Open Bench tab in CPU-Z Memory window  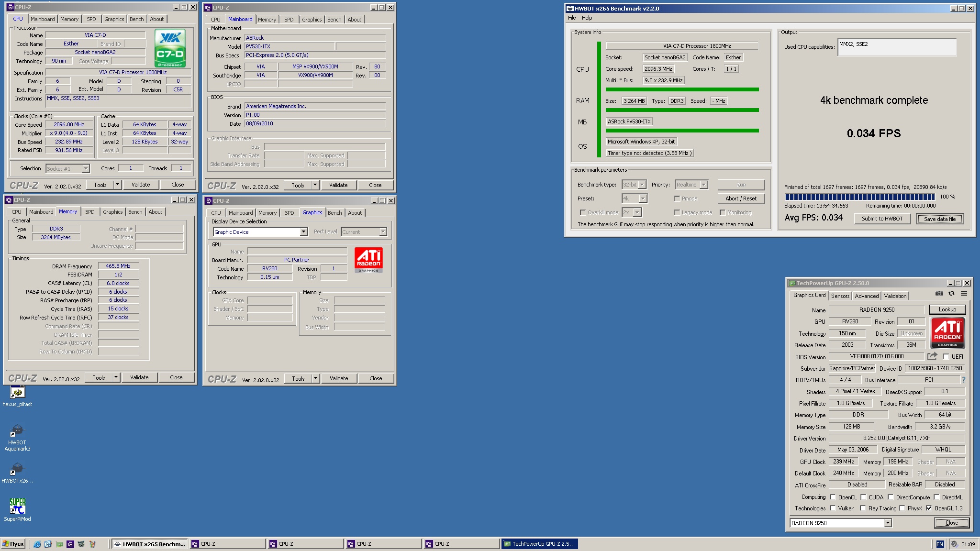click(135, 212)
